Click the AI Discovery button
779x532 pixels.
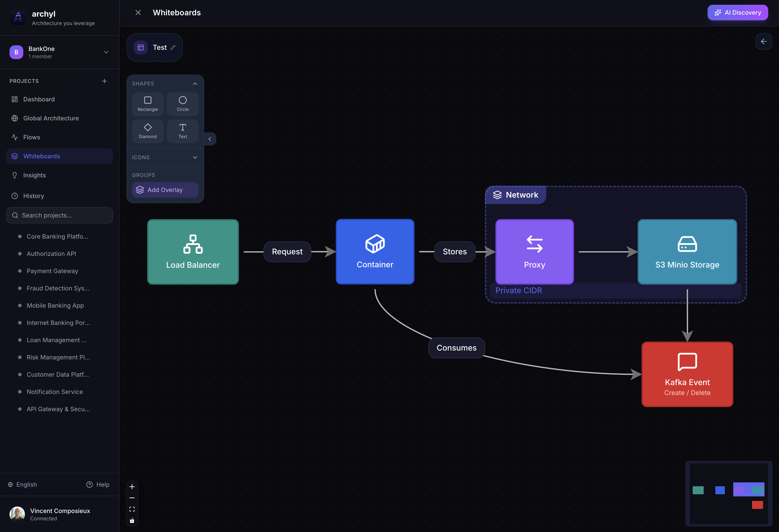pyautogui.click(x=737, y=13)
